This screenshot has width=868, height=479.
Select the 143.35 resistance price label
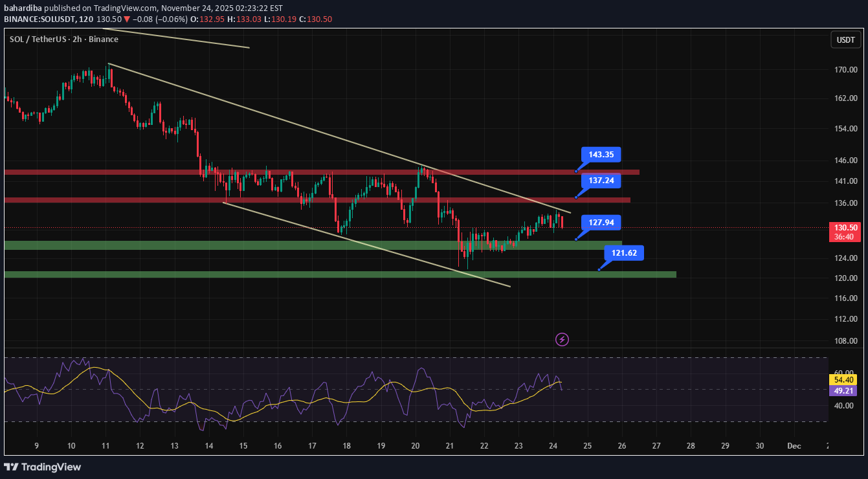(601, 155)
